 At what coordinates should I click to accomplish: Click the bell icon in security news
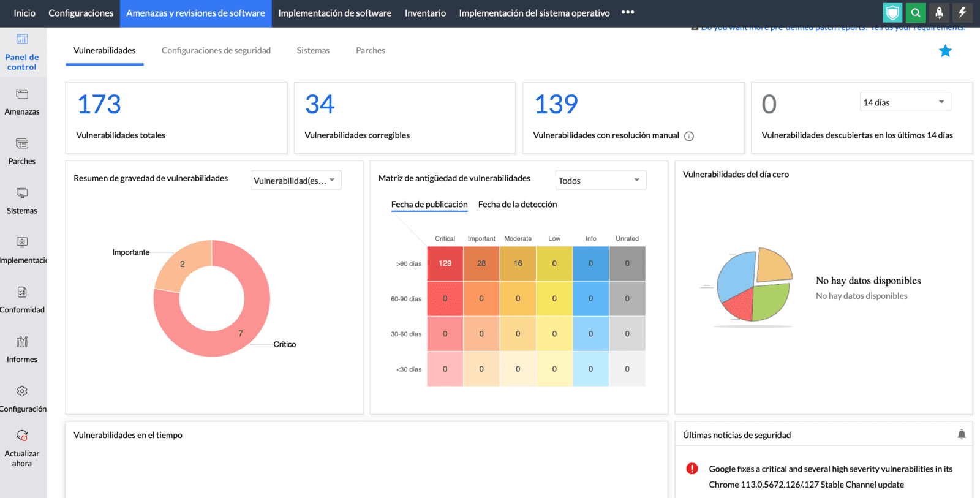[x=962, y=434]
